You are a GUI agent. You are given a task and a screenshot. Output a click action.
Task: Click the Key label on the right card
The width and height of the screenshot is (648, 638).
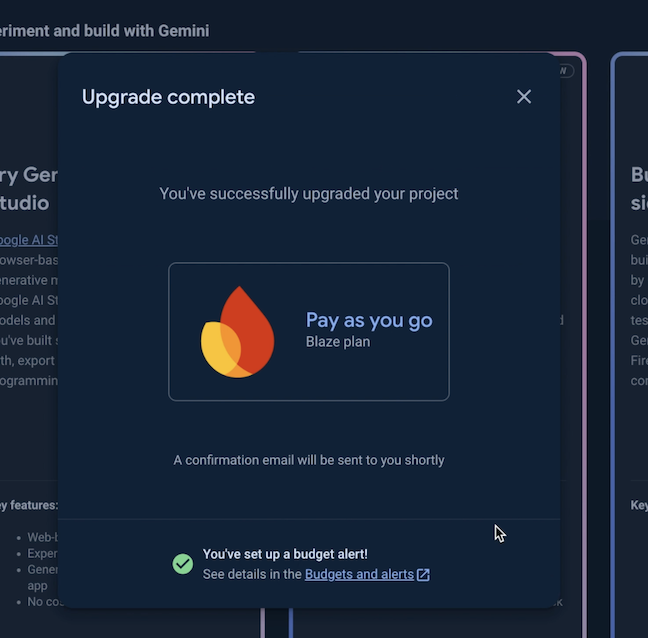pyautogui.click(x=638, y=506)
